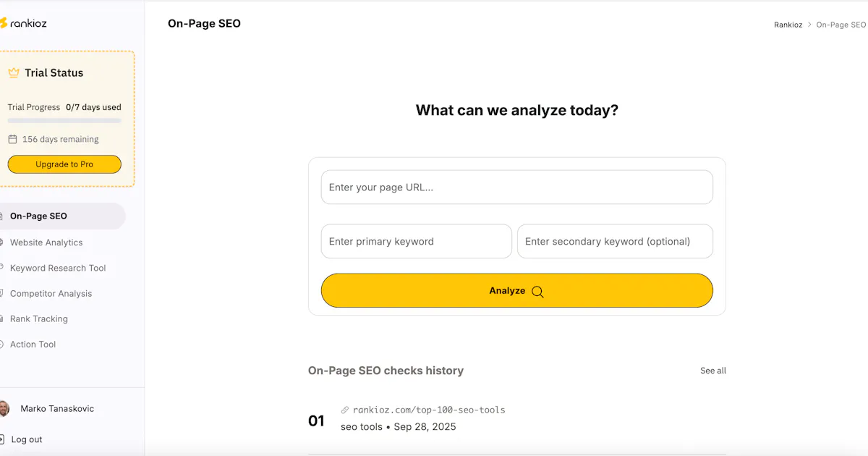Click the breadcrumb chevron after Rankioz
868x456 pixels.
point(809,25)
